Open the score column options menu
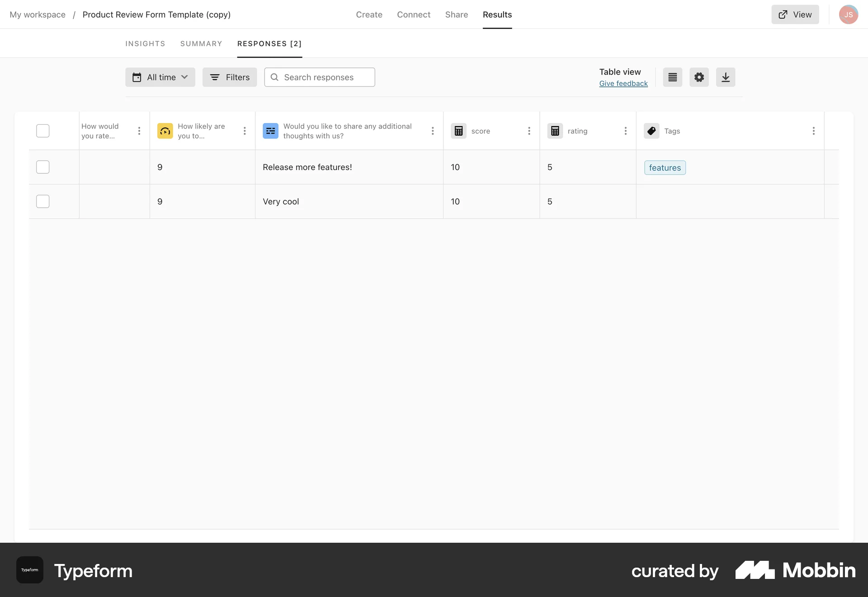This screenshot has height=597, width=868. tap(529, 131)
